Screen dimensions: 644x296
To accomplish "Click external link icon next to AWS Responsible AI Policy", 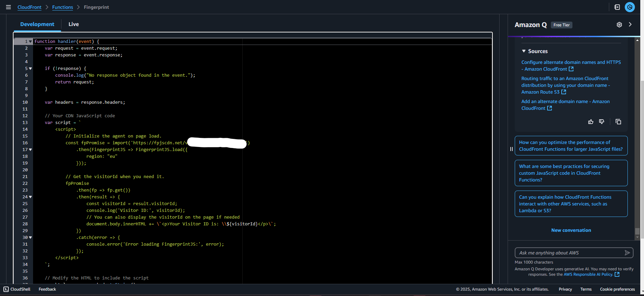I will click(617, 274).
